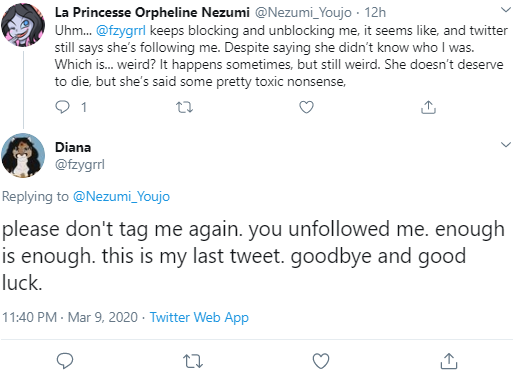The image size is (523, 375).
Task: Open @Nezumi_Youjo link in Replying to
Action: pos(121,196)
